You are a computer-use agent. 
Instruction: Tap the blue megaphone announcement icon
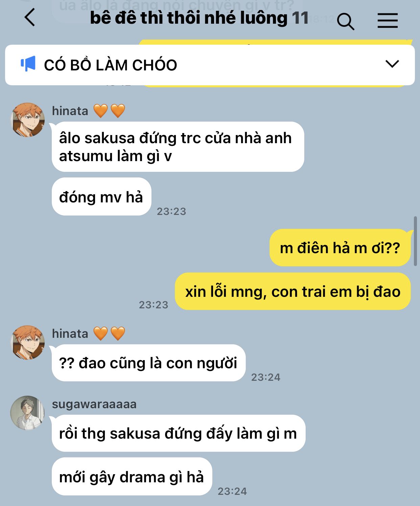pos(28,64)
